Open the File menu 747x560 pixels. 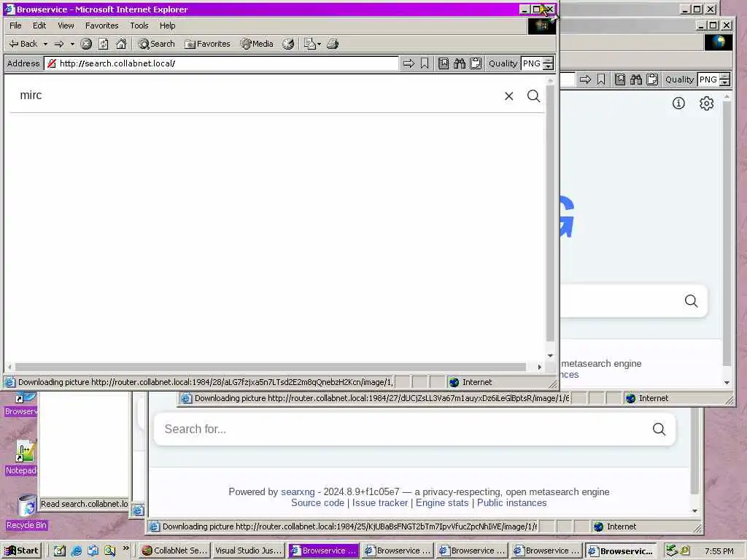[x=15, y=26]
